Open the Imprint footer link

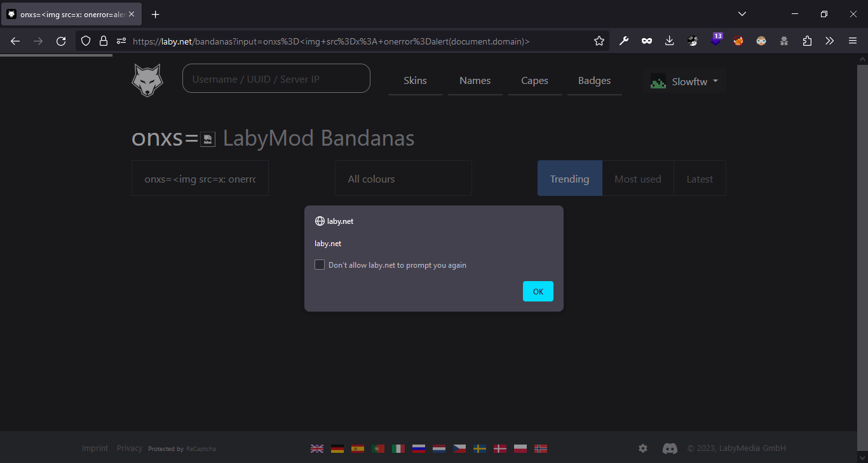95,448
